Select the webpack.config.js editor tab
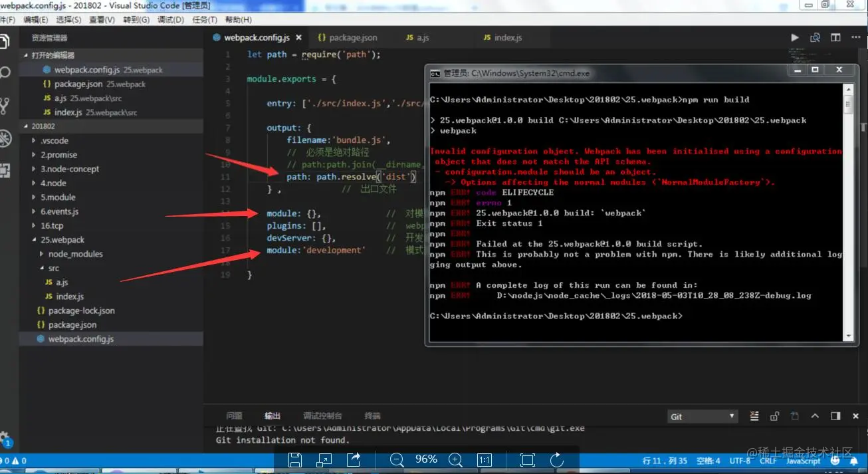The image size is (868, 474). pyautogui.click(x=256, y=38)
